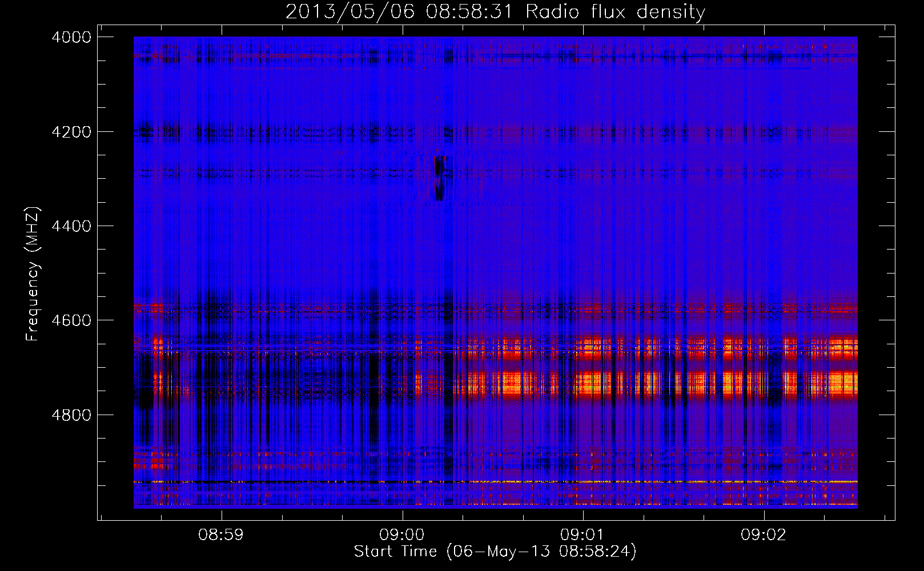Image resolution: width=924 pixels, height=571 pixels.
Task: Select the 09:00 time tick label
Action: coord(402,535)
